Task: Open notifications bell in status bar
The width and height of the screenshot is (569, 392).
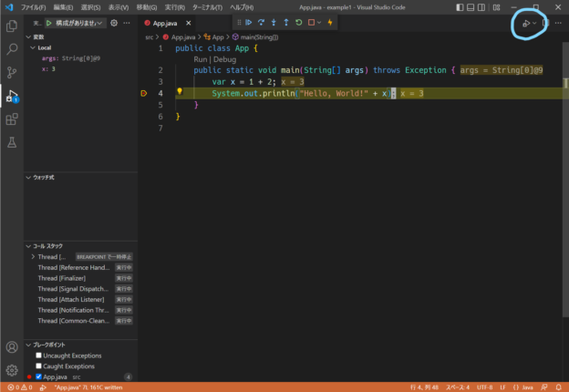Action: 558,387
